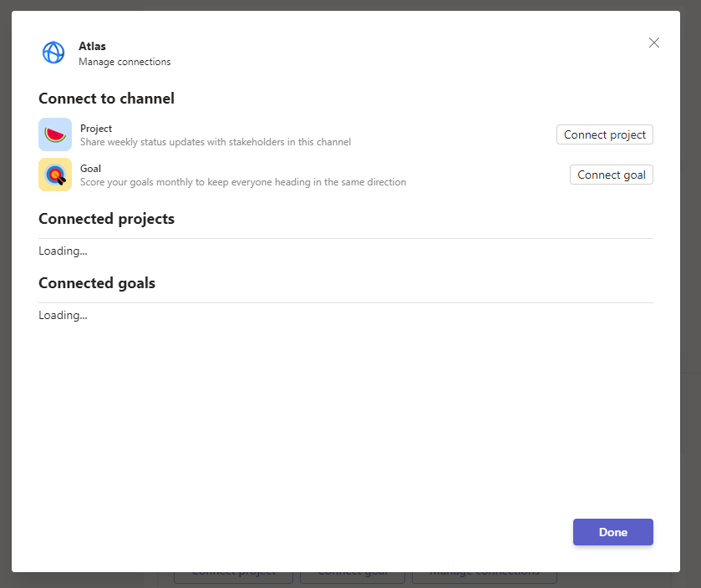
Task: Click the Manage connections subtitle
Action: click(x=124, y=62)
